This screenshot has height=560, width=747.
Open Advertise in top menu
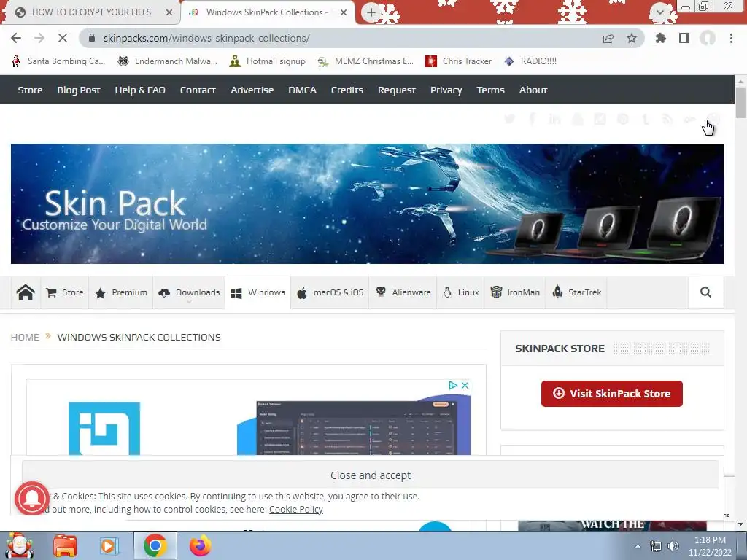tap(252, 90)
